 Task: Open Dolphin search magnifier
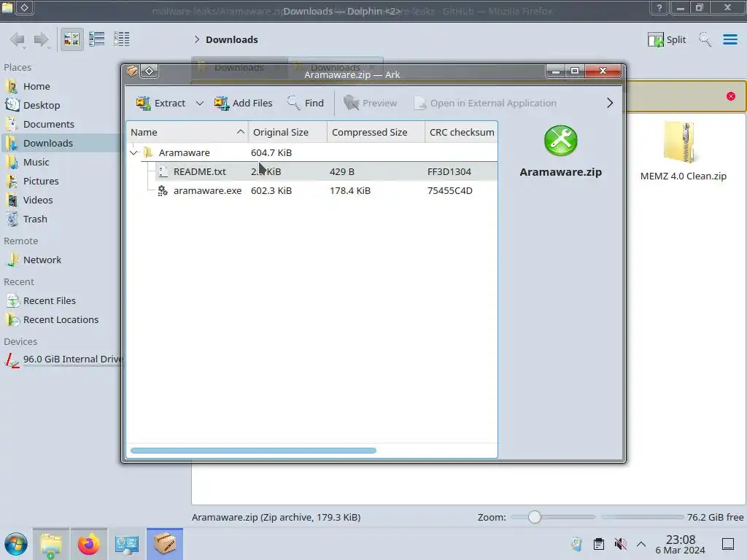[705, 39]
